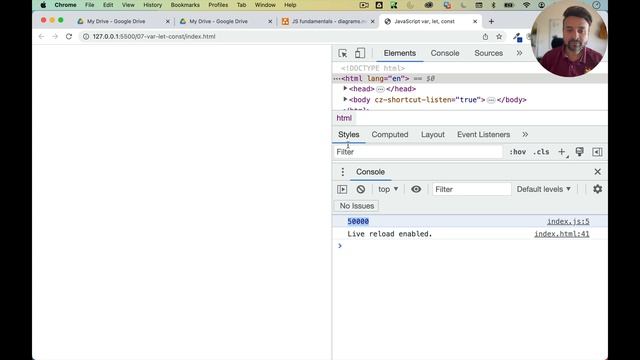Open Default levels dropdown
The height and width of the screenshot is (360, 640).
[x=544, y=189]
